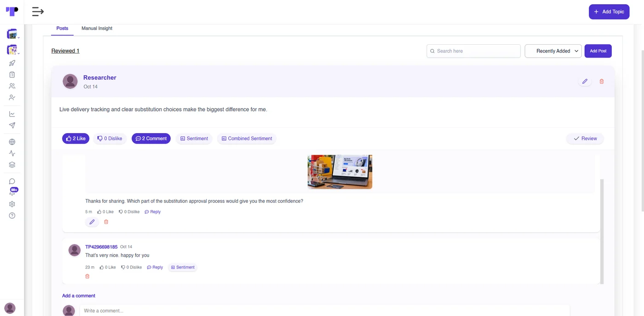Click the 0 Dislike button on post
This screenshot has width=644, height=316.
[109, 139]
